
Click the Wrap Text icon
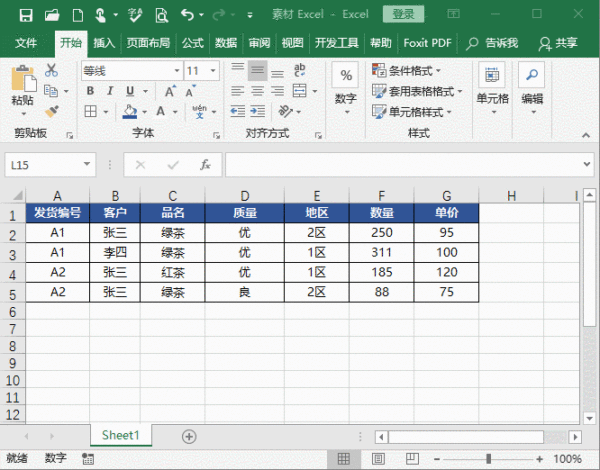tap(299, 70)
